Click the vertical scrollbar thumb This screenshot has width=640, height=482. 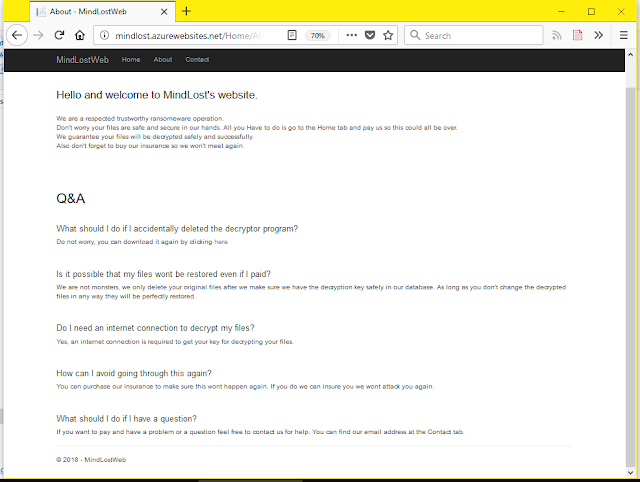(630, 276)
